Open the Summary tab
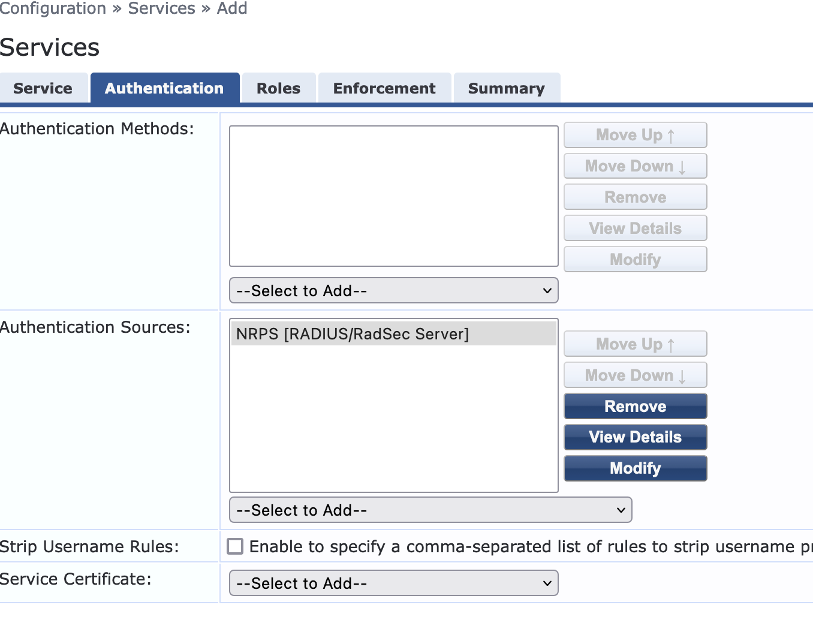This screenshot has height=644, width=813. [506, 88]
